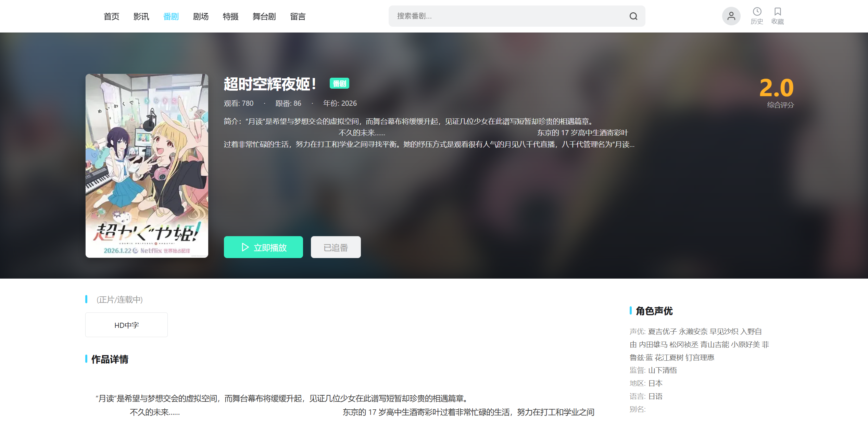Click the user account icon
The width and height of the screenshot is (868, 422).
coord(731,16)
